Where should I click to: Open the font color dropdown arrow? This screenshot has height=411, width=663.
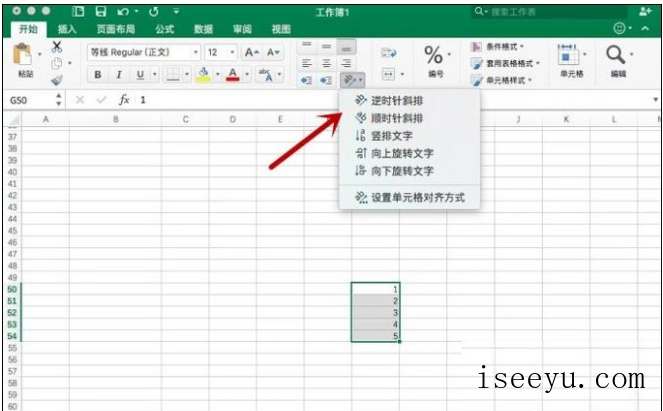click(x=247, y=75)
